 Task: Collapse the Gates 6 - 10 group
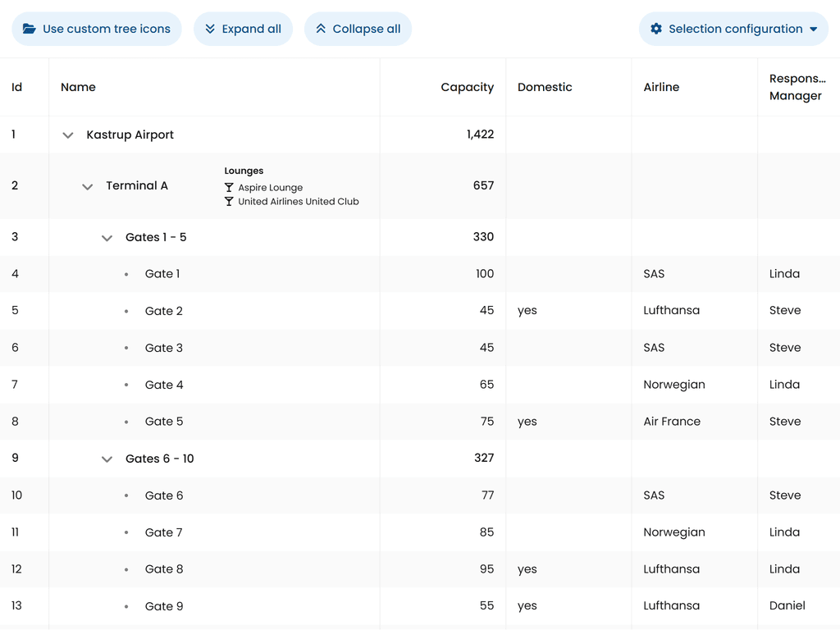tap(107, 459)
